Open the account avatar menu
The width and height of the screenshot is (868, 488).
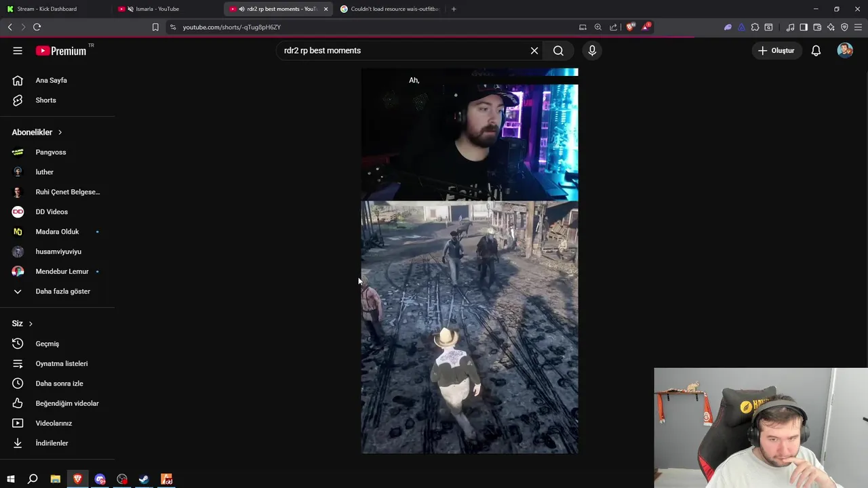(x=845, y=51)
